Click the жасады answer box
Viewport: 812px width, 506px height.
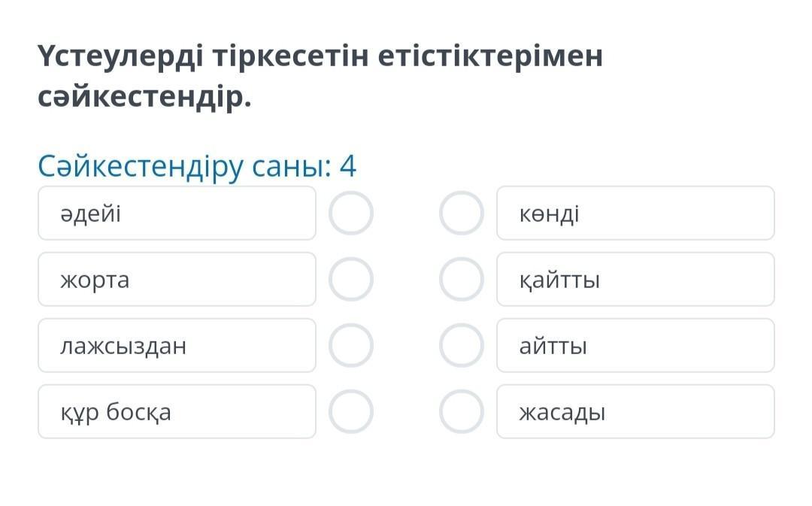pyautogui.click(x=635, y=412)
